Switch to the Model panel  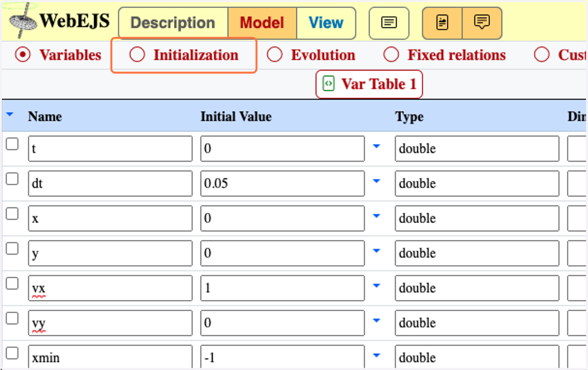coord(262,23)
